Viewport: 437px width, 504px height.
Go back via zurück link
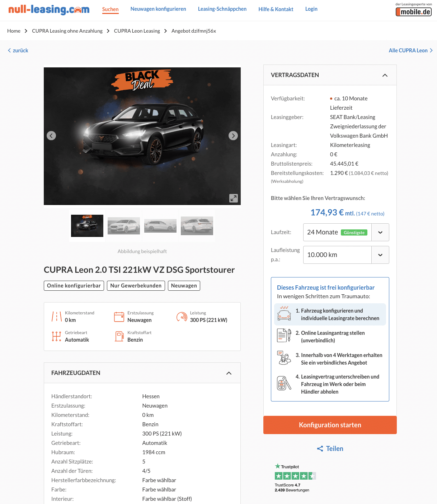pos(18,51)
